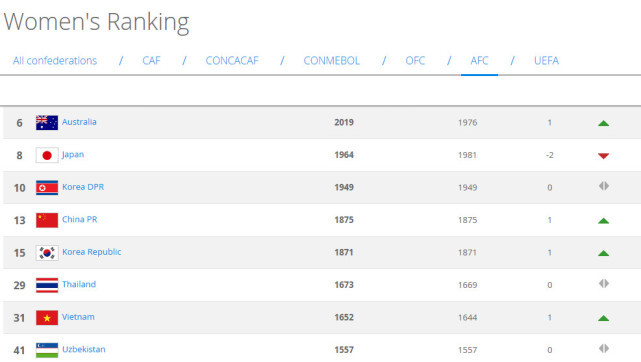The height and width of the screenshot is (362, 641).
Task: Click the OFC confederation tab
Action: (x=415, y=60)
